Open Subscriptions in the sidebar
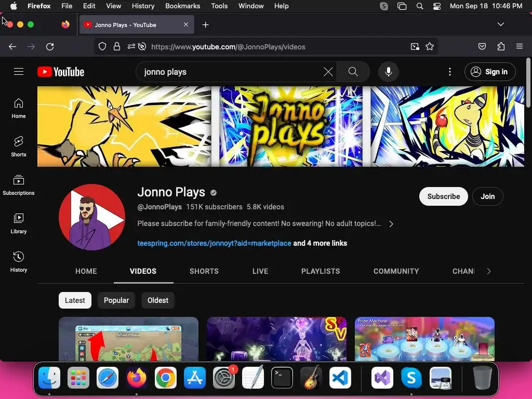This screenshot has width=532, height=399. 19,185
